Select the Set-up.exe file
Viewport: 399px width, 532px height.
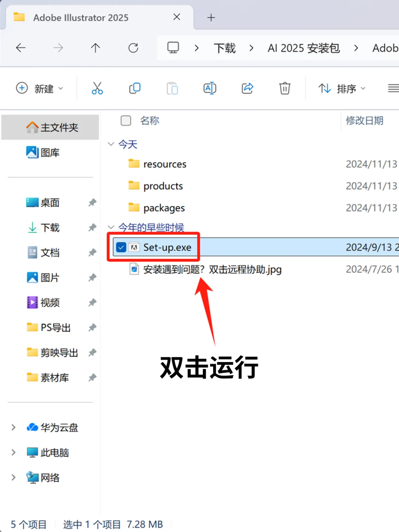(255, 247)
